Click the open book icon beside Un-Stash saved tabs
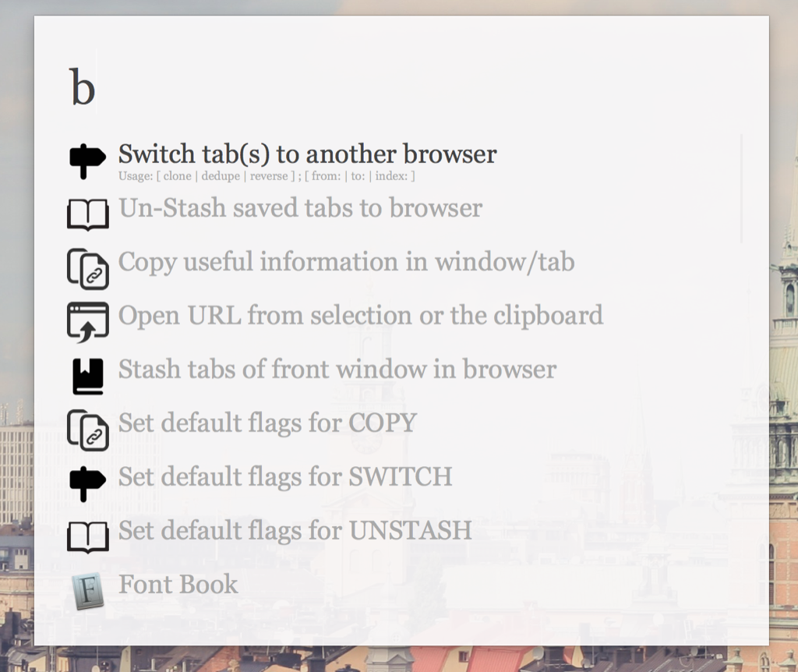This screenshot has width=798, height=672. [87, 214]
